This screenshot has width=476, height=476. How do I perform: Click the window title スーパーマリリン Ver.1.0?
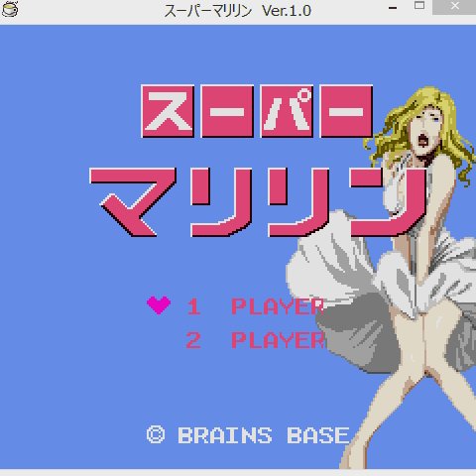coord(238,11)
